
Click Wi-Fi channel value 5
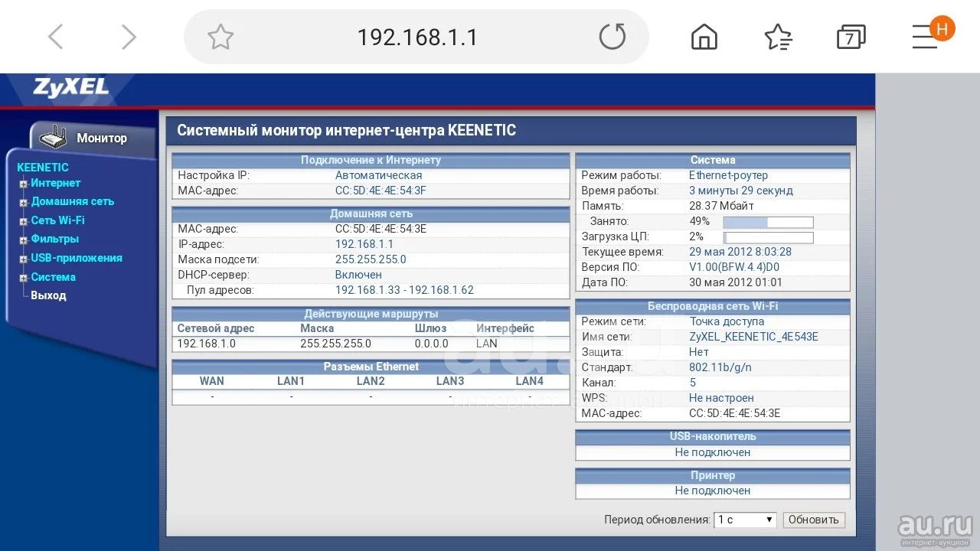pyautogui.click(x=693, y=383)
